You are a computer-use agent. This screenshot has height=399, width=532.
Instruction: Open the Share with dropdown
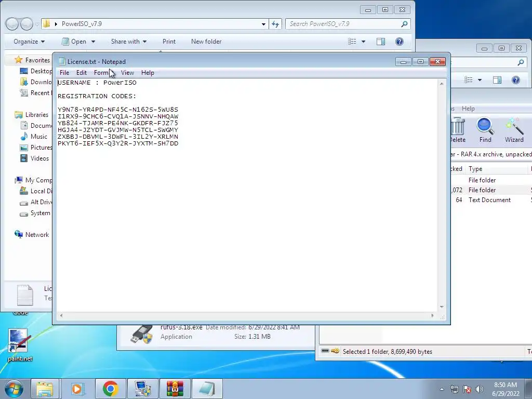(x=129, y=42)
